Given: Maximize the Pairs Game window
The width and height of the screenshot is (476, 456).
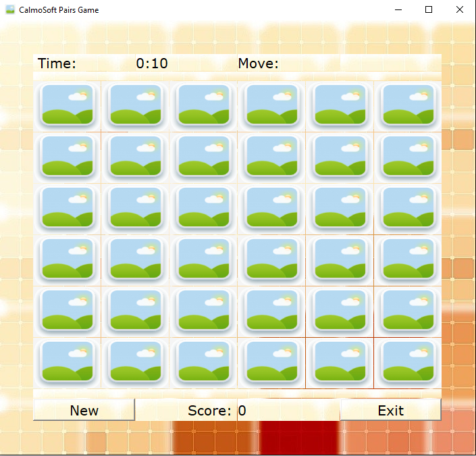Looking at the screenshot, I should 428,10.
